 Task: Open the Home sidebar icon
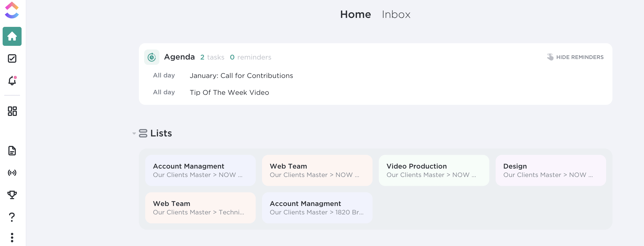click(x=12, y=36)
